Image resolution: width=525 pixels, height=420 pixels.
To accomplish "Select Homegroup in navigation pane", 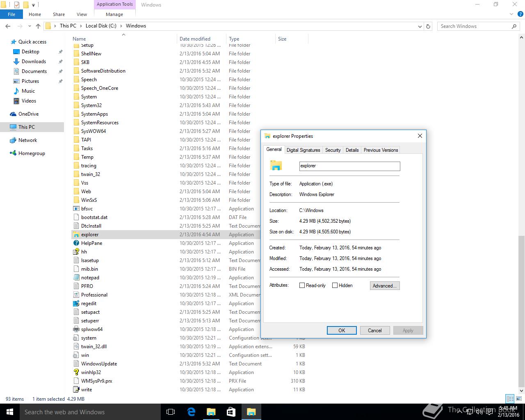I will click(x=32, y=153).
